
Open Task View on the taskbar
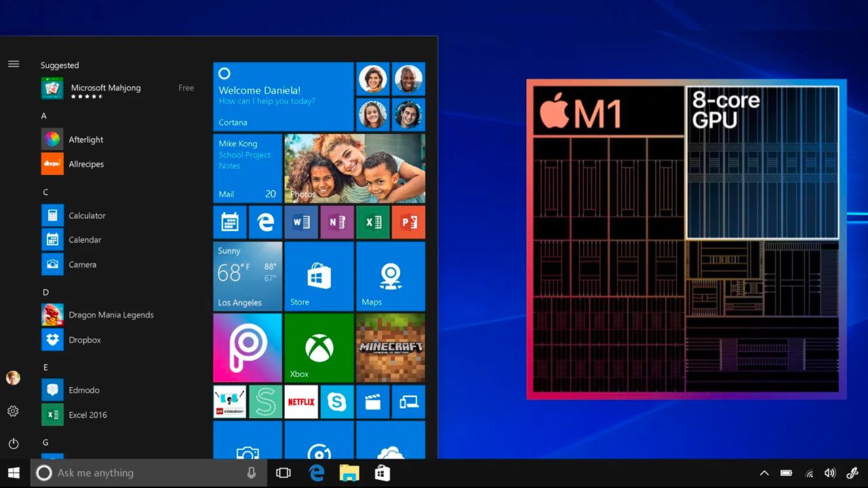click(x=283, y=473)
